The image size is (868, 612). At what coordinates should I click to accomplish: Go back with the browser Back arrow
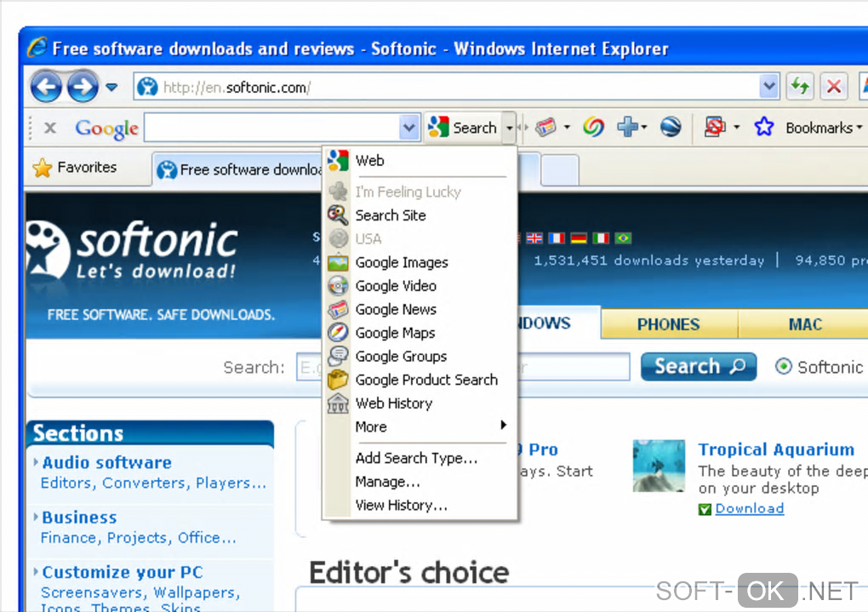coord(46,87)
